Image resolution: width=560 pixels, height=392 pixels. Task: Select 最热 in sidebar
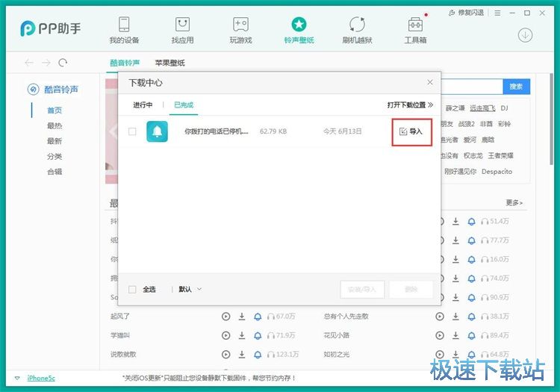(x=55, y=125)
